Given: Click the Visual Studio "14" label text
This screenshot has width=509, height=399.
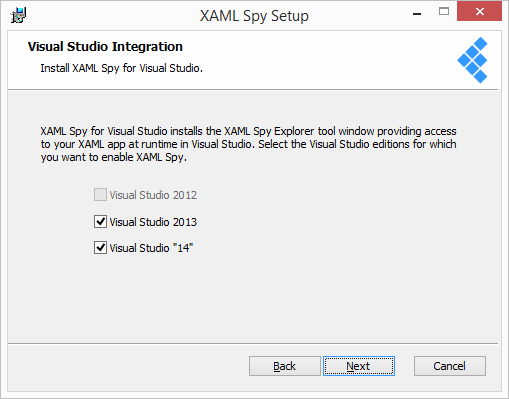Looking at the screenshot, I should tap(151, 248).
